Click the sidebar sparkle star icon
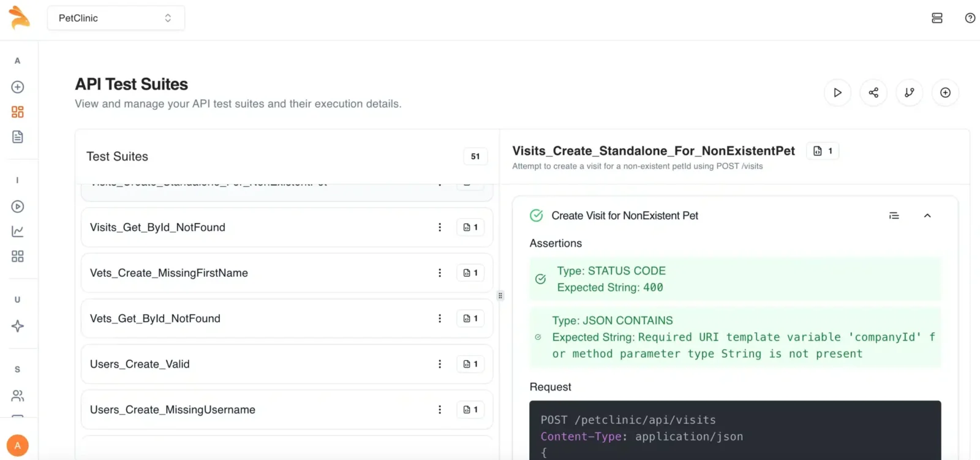 [x=18, y=326]
